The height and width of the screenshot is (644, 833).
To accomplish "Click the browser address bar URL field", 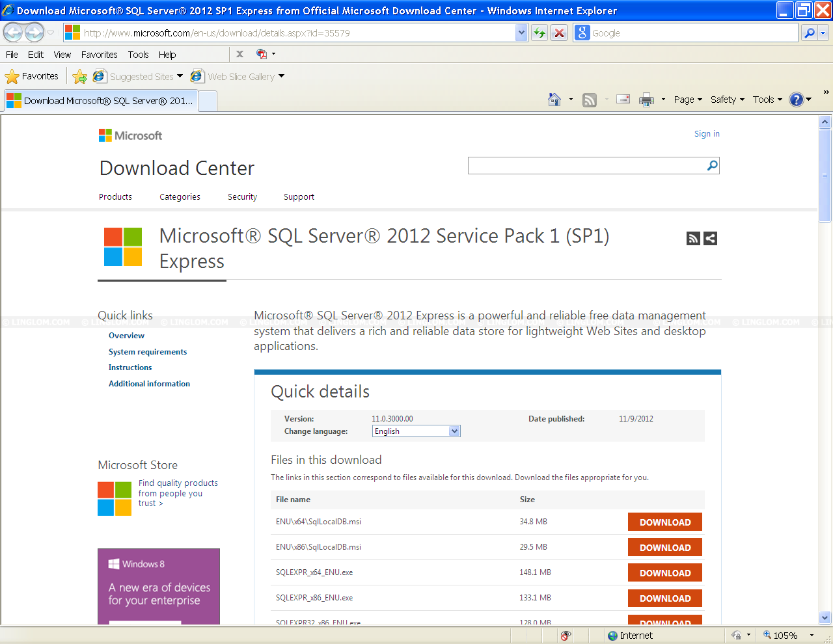I will pos(298,33).
